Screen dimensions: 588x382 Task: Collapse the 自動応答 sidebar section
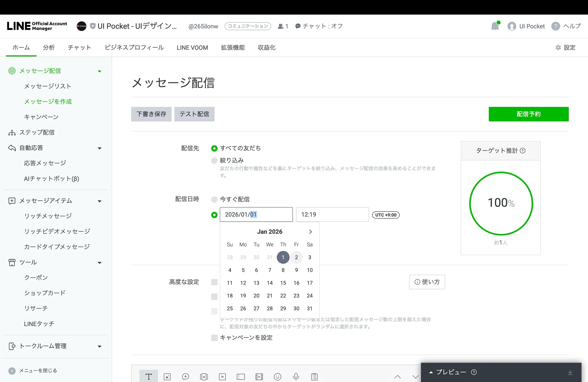pos(100,148)
